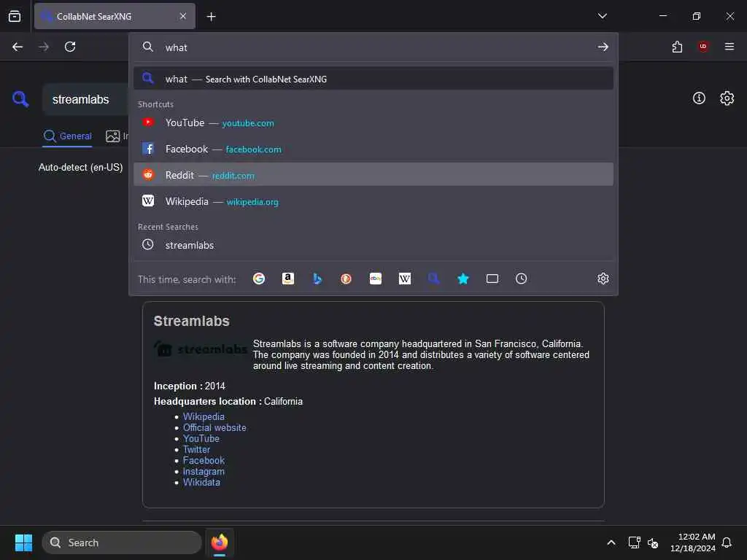Open the notifications bell in taskbar
This screenshot has width=747, height=560.
click(x=727, y=542)
